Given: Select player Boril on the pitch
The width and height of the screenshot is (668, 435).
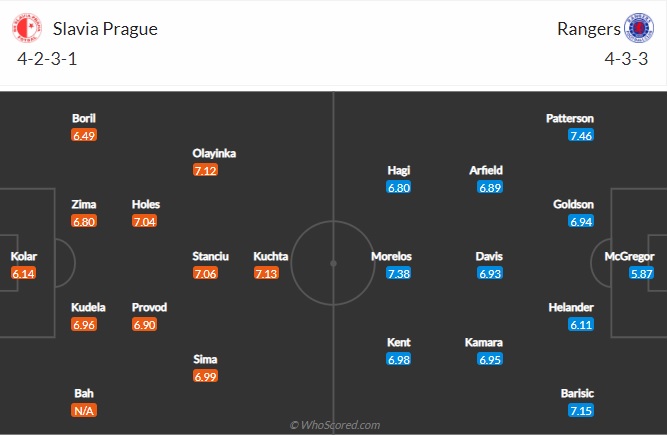Looking at the screenshot, I should pos(84,118).
